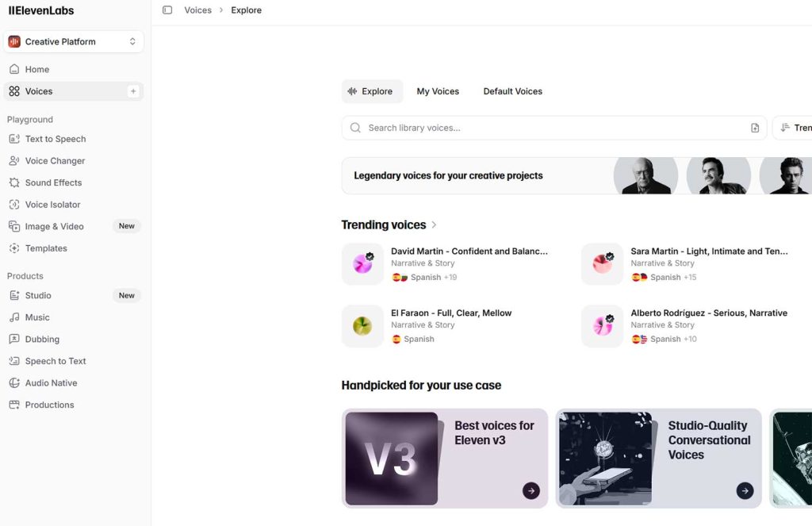Open the Creative Platform switcher dropdown
The height and width of the screenshot is (526, 812).
[x=74, y=41]
